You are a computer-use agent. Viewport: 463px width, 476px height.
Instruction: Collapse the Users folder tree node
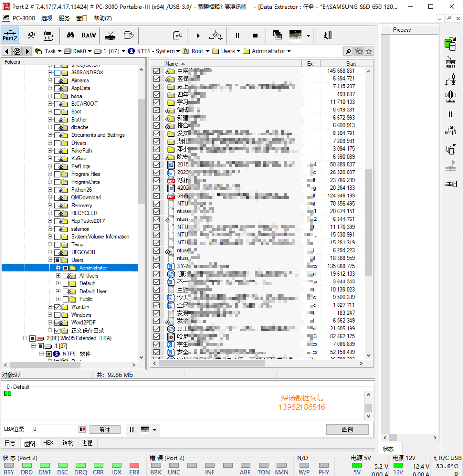[50, 260]
